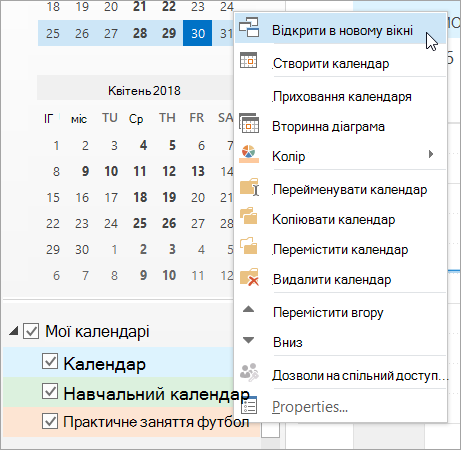The height and width of the screenshot is (450, 461).
Task: Click the Колір color wheel icon
Action: point(249,154)
